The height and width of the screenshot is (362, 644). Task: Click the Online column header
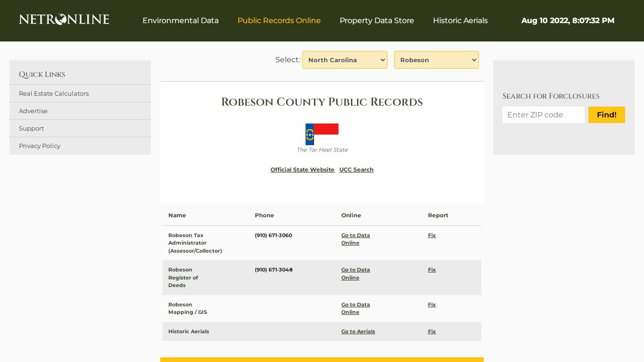pyautogui.click(x=351, y=215)
